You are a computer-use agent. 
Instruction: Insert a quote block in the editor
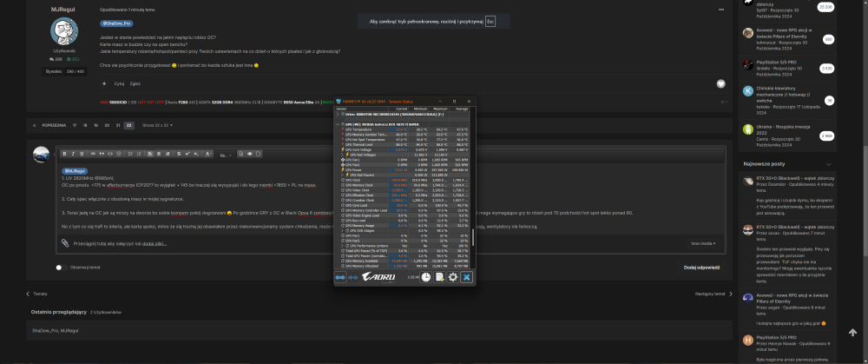(x=102, y=154)
